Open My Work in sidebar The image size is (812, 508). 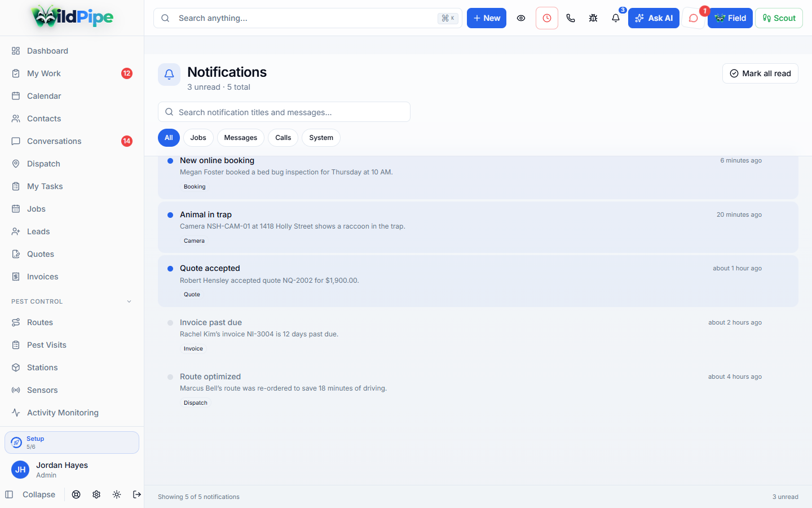(72, 73)
